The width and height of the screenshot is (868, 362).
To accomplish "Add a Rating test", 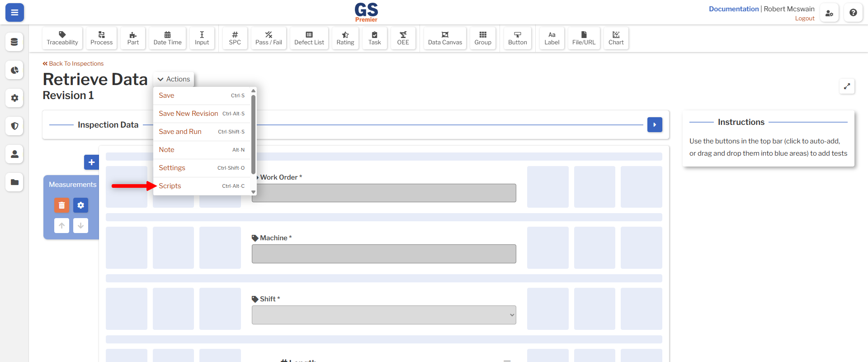I will pos(345,38).
